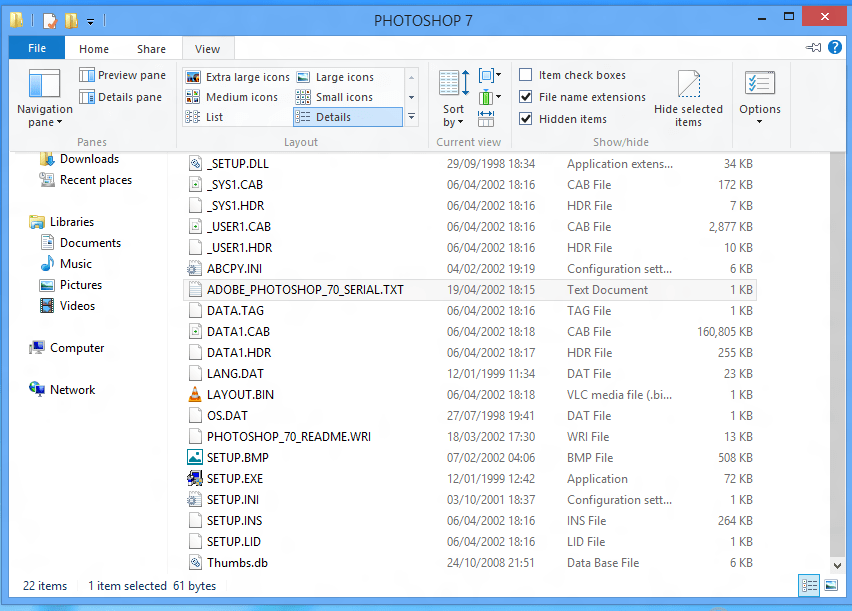The width and height of the screenshot is (852, 611).
Task: Open the Navigation pane menu
Action: [45, 98]
